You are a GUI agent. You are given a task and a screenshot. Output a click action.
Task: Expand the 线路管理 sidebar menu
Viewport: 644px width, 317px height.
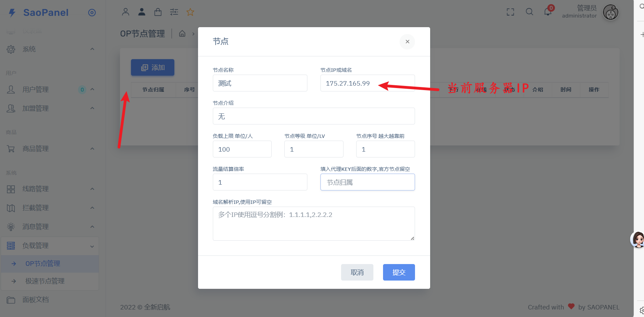click(35, 189)
